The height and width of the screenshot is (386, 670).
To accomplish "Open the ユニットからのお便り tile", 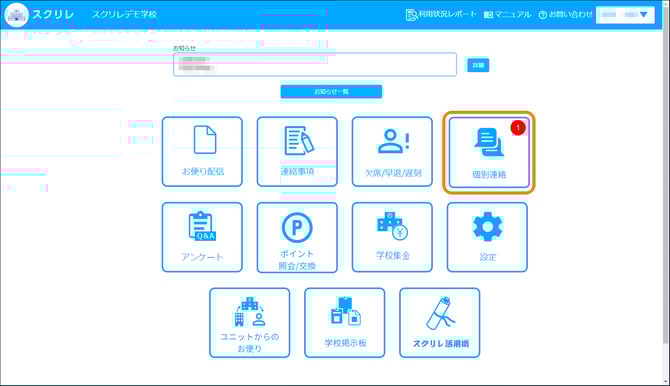I will (250, 323).
